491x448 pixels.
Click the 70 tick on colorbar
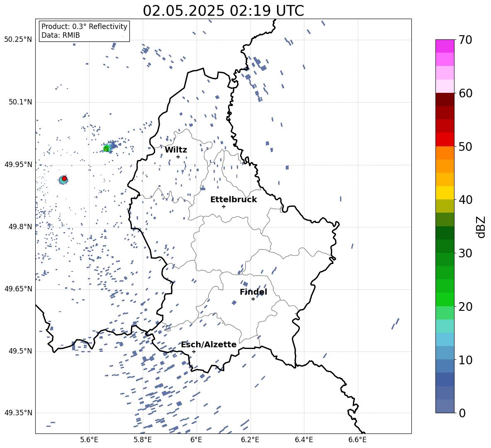(x=465, y=40)
